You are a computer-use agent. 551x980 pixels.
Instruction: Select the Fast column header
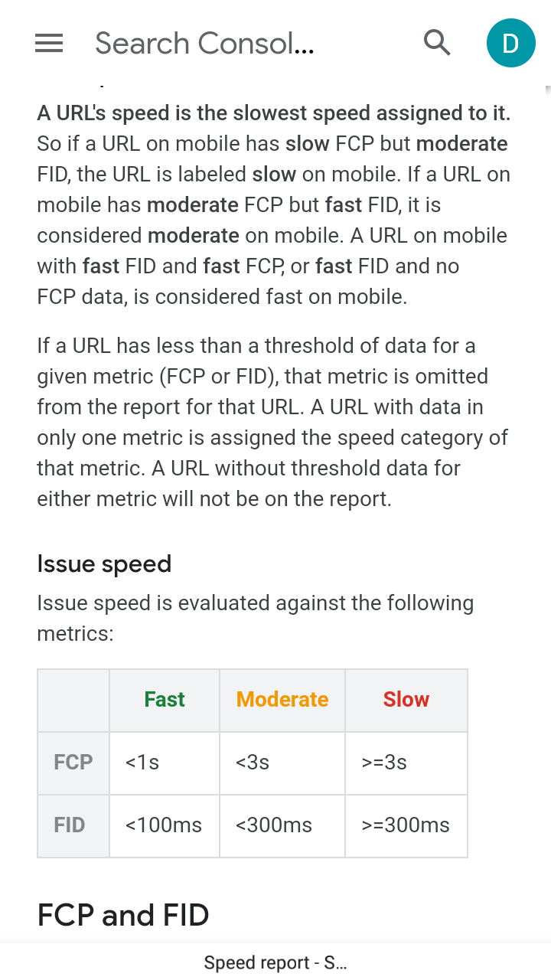tap(165, 700)
